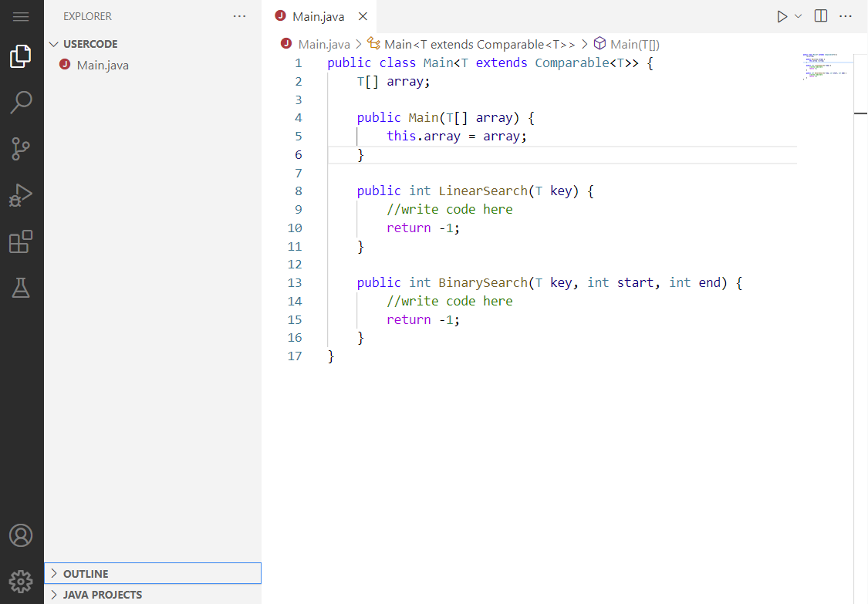Open Explorer more actions with ellipsis
The width and height of the screenshot is (868, 604).
click(239, 15)
